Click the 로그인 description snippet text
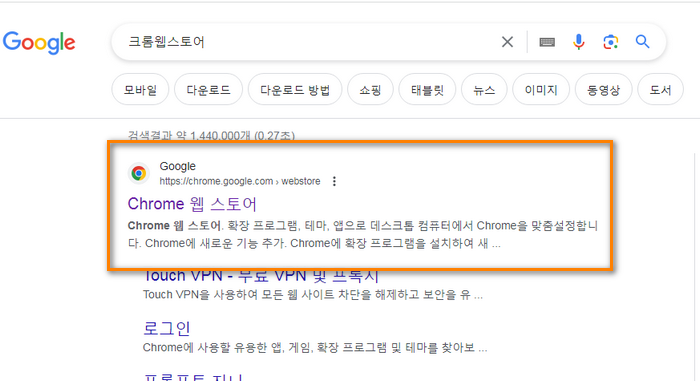 point(315,348)
